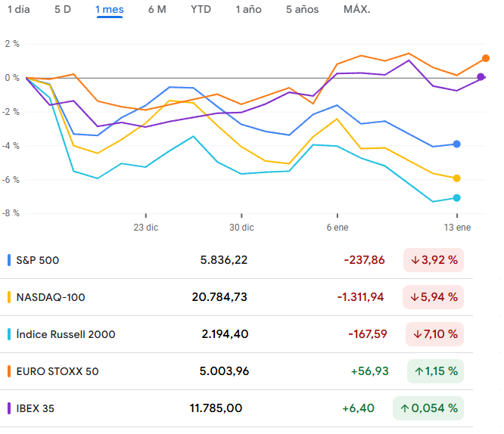Click the S&P 500 down 3,92 % badge
This screenshot has width=504, height=434.
tap(434, 260)
